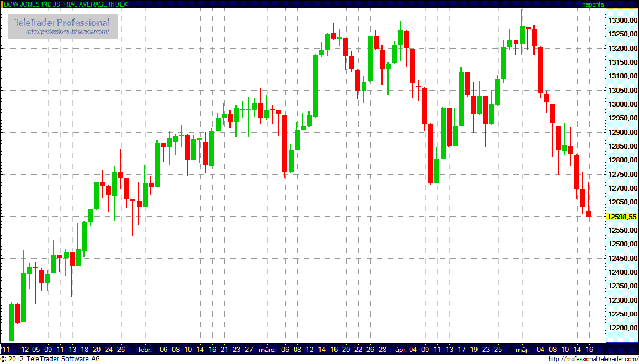The width and height of the screenshot is (639, 364).
Task: Click the 12950,00 price axis label
Action: pyautogui.click(x=622, y=119)
